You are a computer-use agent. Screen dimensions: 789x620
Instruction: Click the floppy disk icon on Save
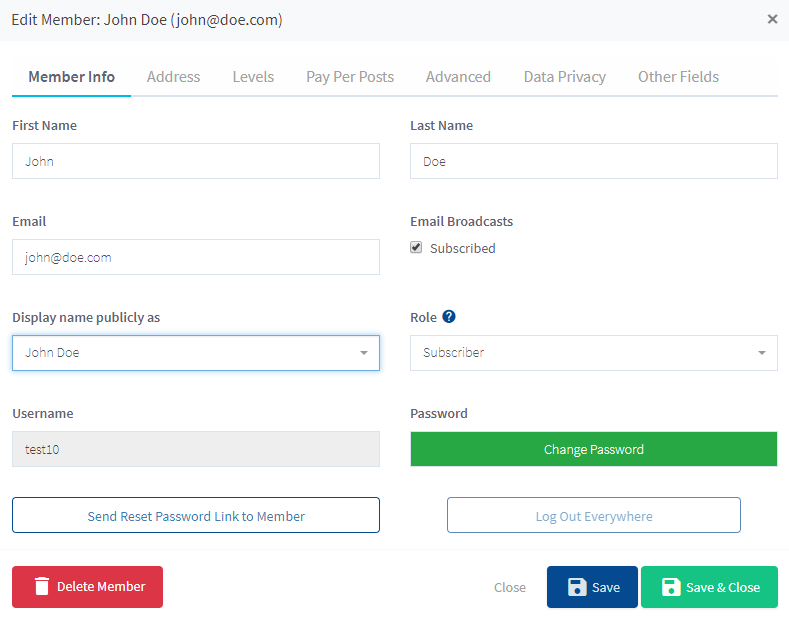(x=577, y=587)
